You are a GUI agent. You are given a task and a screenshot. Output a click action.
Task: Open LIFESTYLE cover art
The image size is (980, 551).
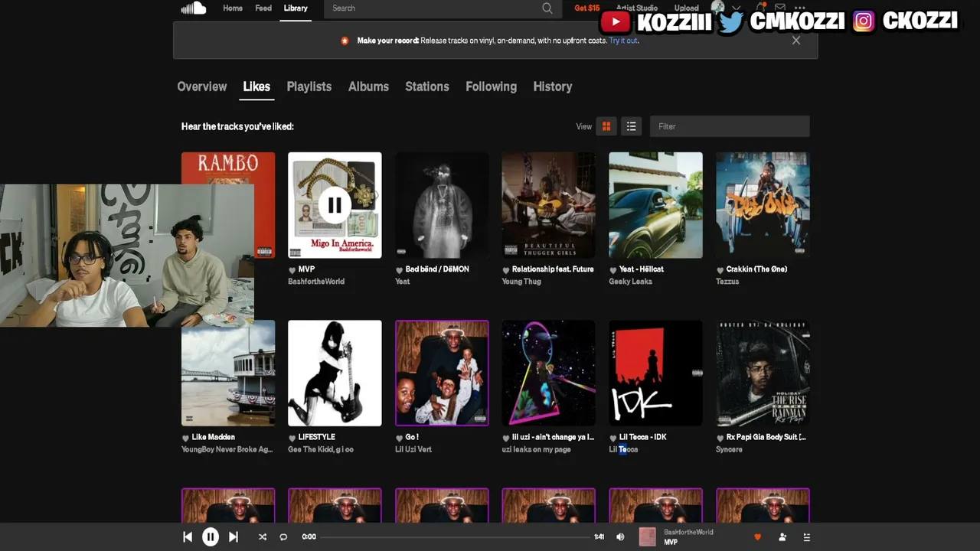[335, 373]
